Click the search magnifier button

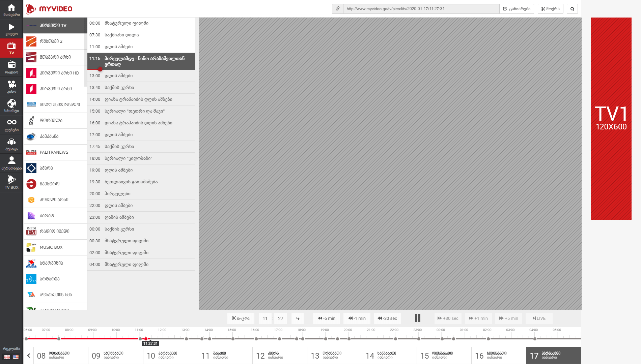[572, 9]
